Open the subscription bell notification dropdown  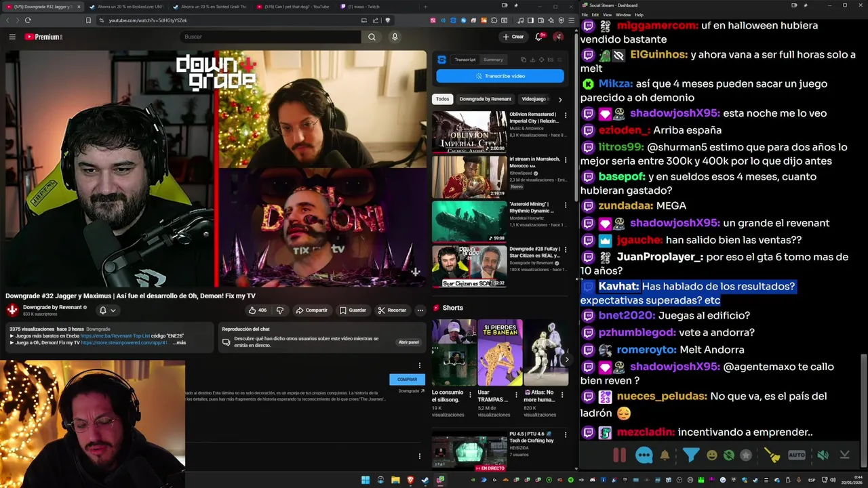tap(107, 310)
